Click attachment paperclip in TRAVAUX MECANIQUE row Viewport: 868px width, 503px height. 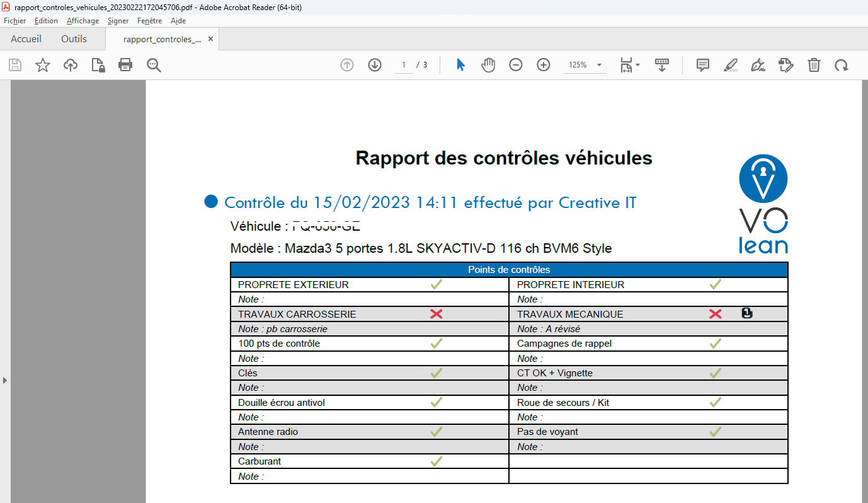click(747, 313)
